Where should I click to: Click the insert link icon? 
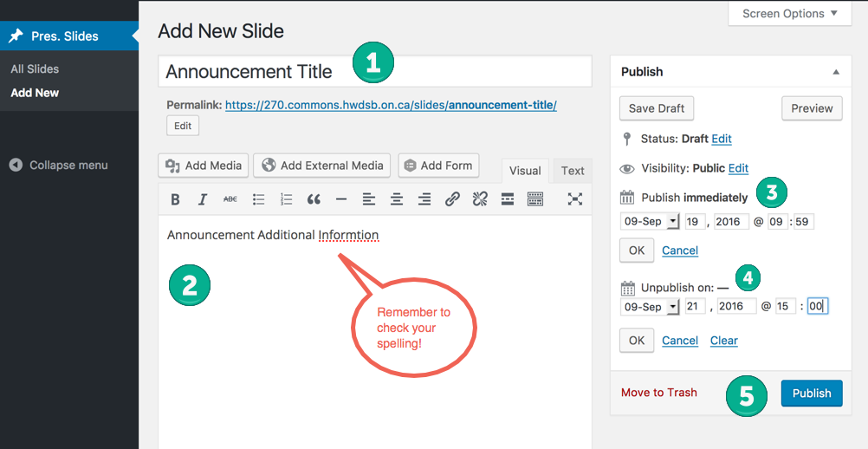(x=452, y=199)
